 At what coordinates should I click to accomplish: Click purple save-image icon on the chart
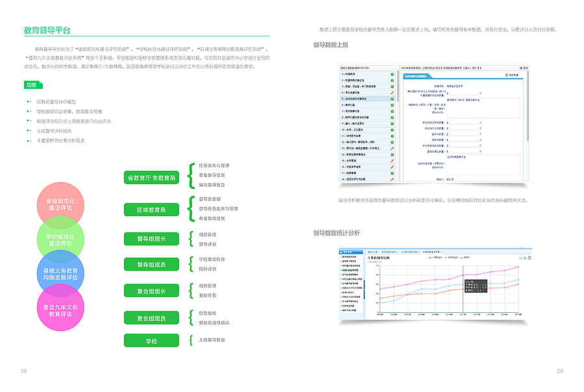click(x=529, y=258)
